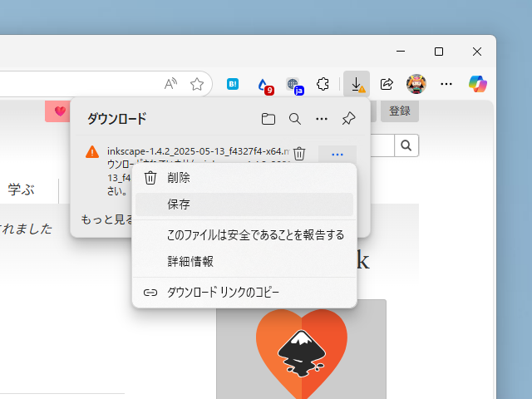Select このファイルは安全であることを報告する
Viewport: 532px width, 399px height.
(x=244, y=235)
